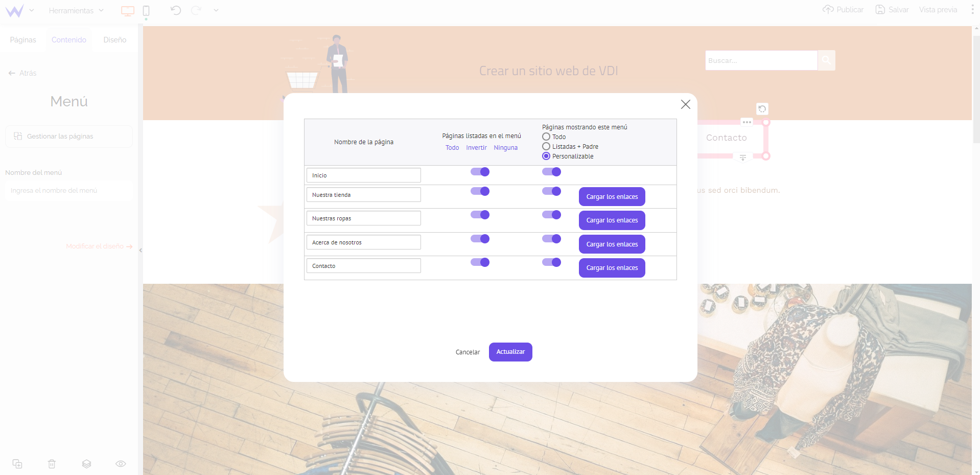Open Gestionar las páginas
This screenshot has width=980, height=475.
tap(69, 137)
